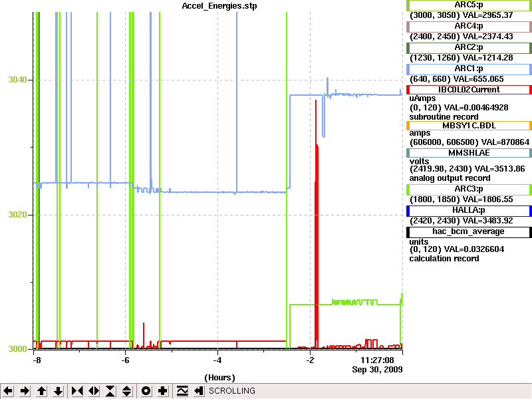This screenshot has width=532, height=399.
Task: Click the graph-curve refresh toolbar button
Action: click(x=182, y=391)
